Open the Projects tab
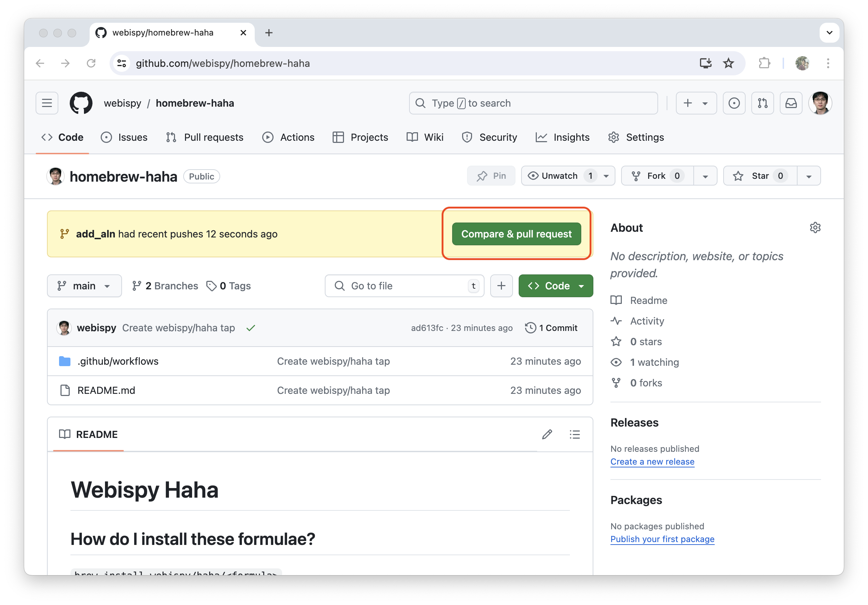 click(360, 138)
